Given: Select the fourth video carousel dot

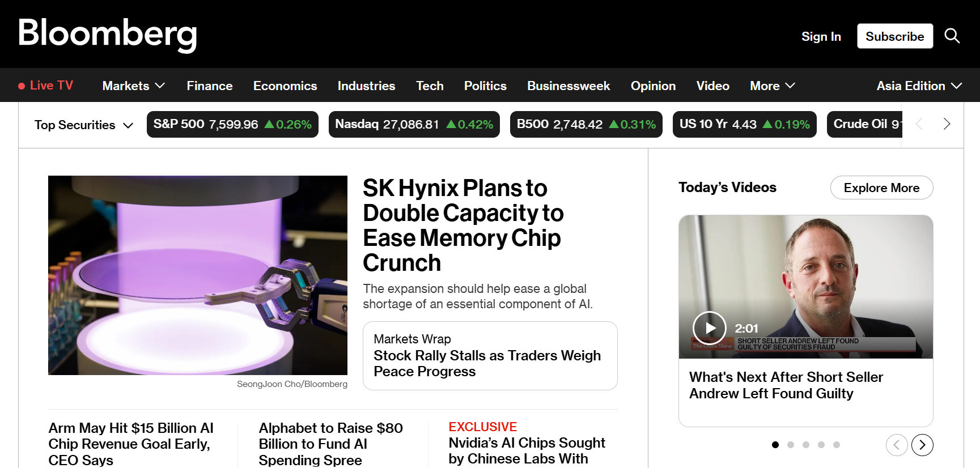Looking at the screenshot, I should [821, 445].
